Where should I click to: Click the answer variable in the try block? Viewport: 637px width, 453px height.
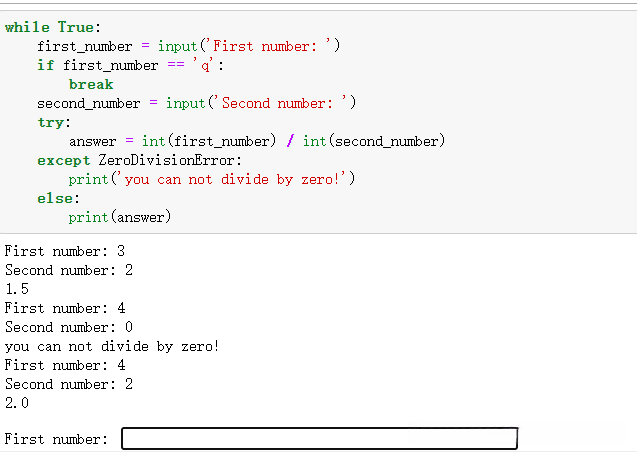point(92,141)
